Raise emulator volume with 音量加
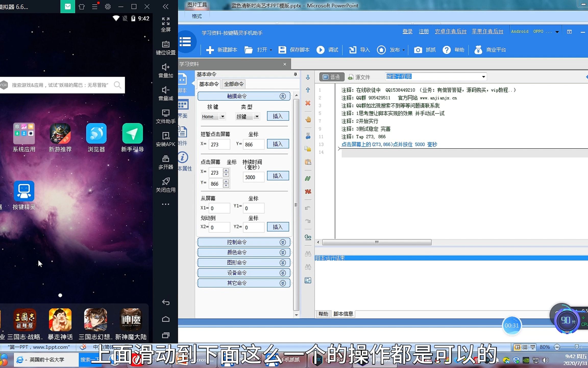588x368 pixels. [166, 71]
